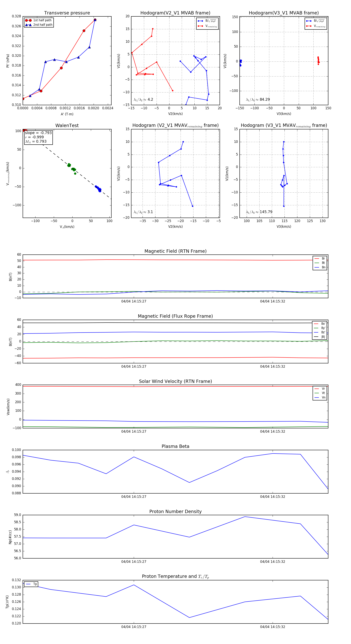The image size is (351, 644).
Task: Click the λ1/λ3 ≈ 84.29 annotation
Action: tap(258, 100)
